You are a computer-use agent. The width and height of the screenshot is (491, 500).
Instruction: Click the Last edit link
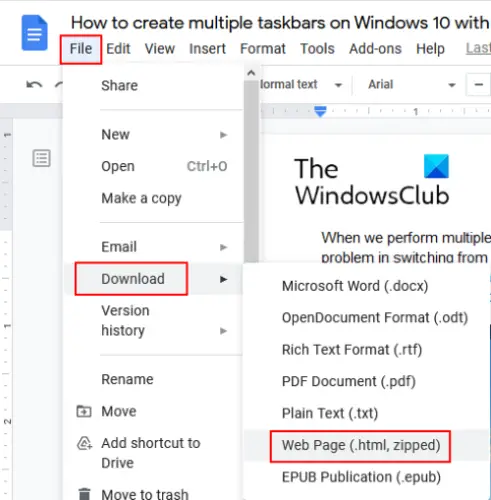pos(478,49)
